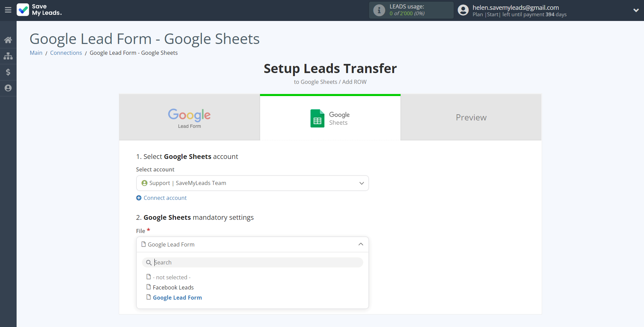Click the Google logo on Lead Form tab
This screenshot has width=644, height=327.
(189, 115)
